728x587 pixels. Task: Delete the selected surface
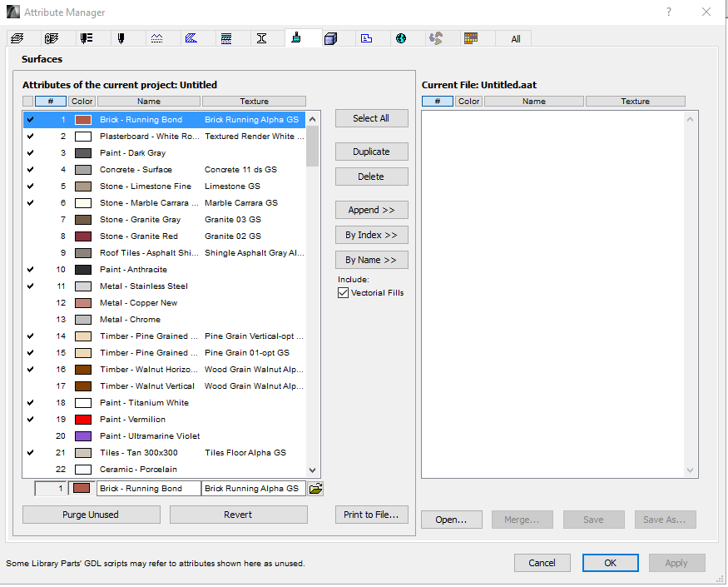click(x=371, y=177)
